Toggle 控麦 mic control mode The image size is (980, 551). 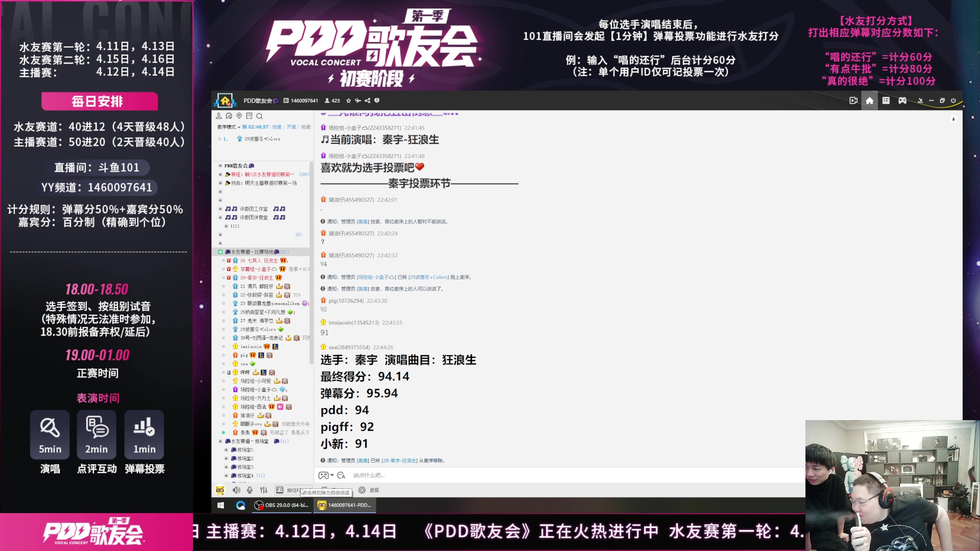(276, 127)
